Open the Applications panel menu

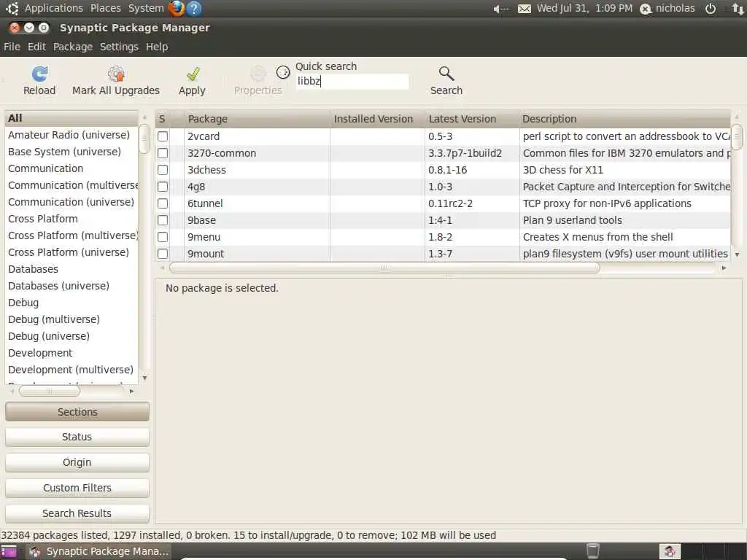54,8
